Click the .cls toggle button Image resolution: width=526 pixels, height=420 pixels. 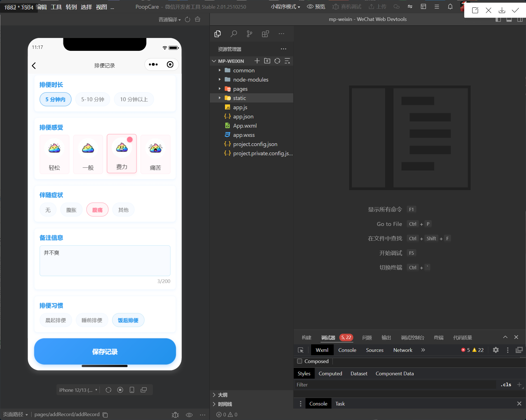[x=506, y=385]
